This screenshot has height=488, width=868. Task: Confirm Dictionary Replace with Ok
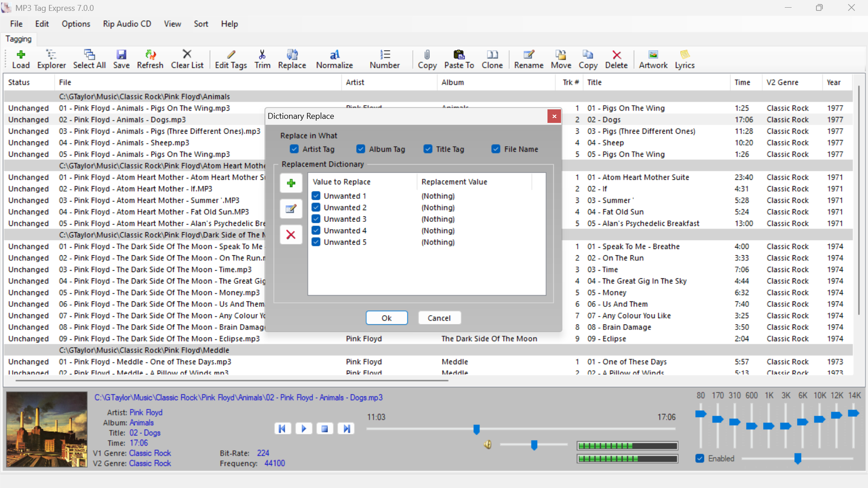pos(387,318)
